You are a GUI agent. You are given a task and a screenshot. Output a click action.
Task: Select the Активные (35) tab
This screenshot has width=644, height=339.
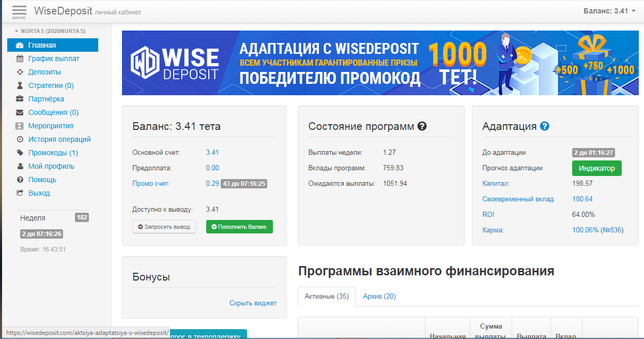click(327, 297)
